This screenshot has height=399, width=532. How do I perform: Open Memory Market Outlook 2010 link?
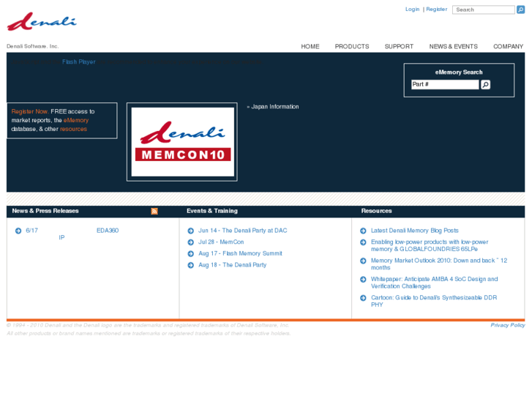439,264
